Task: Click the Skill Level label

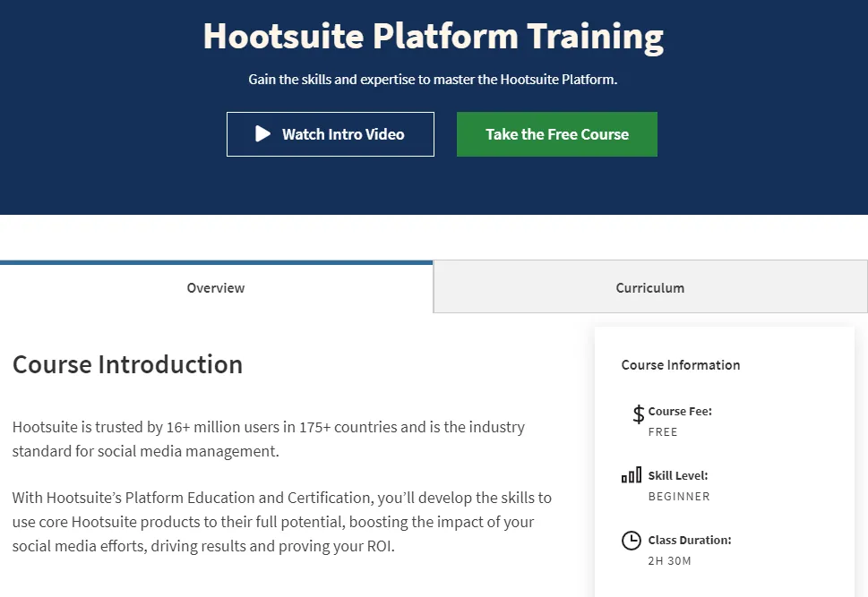Action: (677, 476)
